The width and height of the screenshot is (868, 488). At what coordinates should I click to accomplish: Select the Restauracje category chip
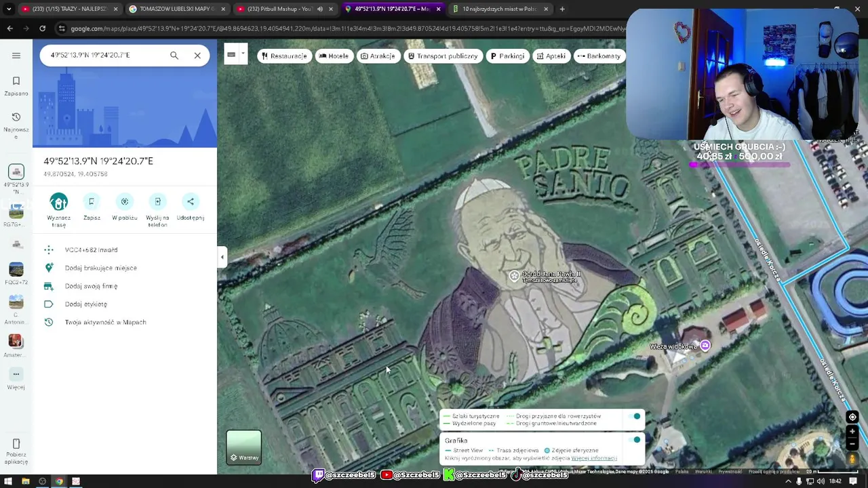click(284, 56)
